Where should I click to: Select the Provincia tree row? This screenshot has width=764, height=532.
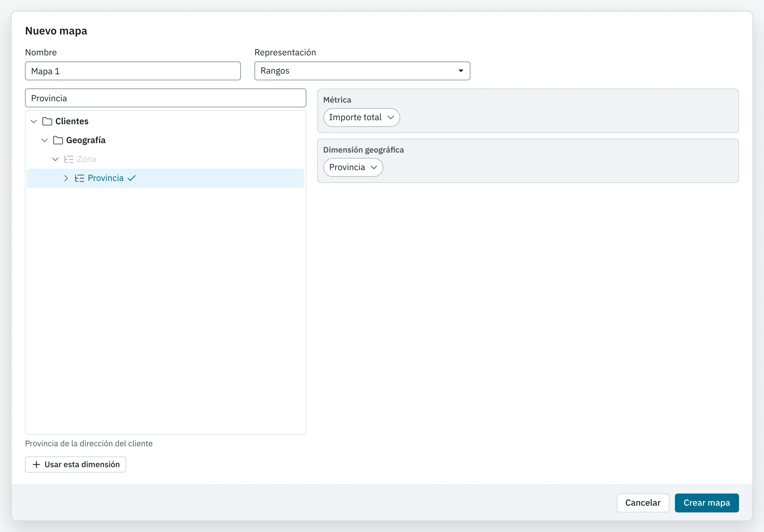[166, 178]
